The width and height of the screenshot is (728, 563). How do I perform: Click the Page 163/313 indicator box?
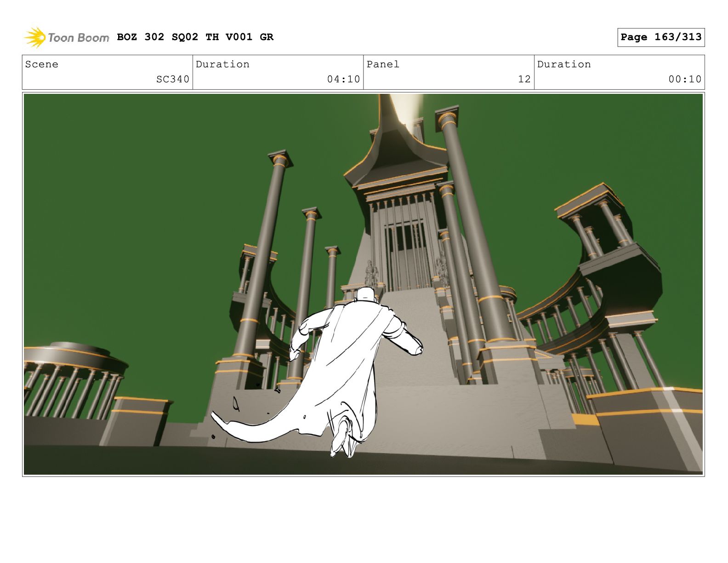(660, 37)
